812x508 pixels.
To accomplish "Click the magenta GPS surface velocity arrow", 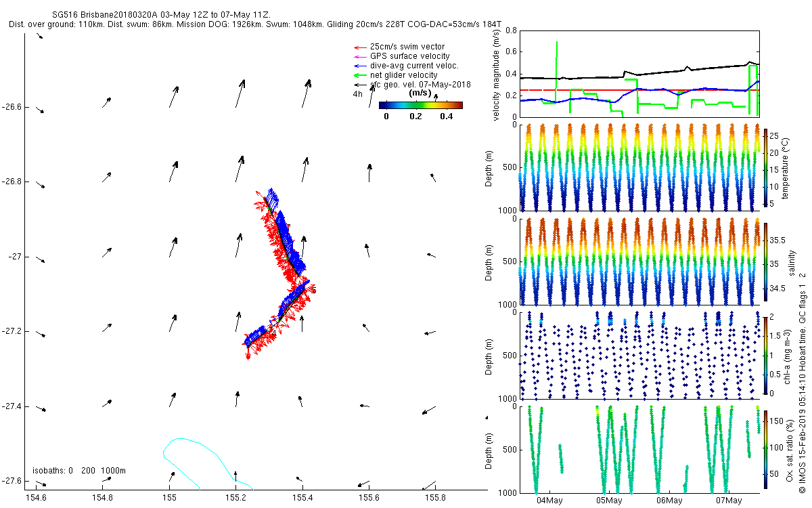I will pyautogui.click(x=359, y=56).
